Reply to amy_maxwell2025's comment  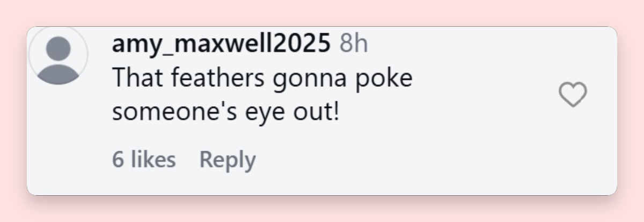coord(228,160)
